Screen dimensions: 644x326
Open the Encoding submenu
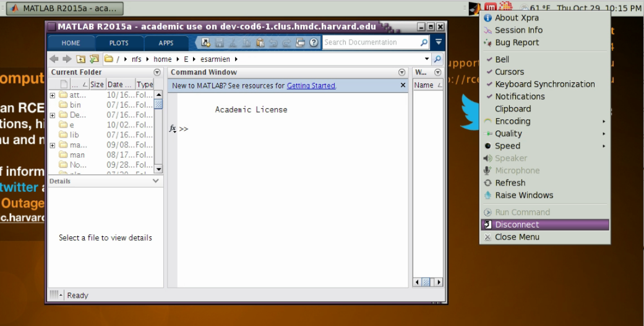[x=545, y=121]
